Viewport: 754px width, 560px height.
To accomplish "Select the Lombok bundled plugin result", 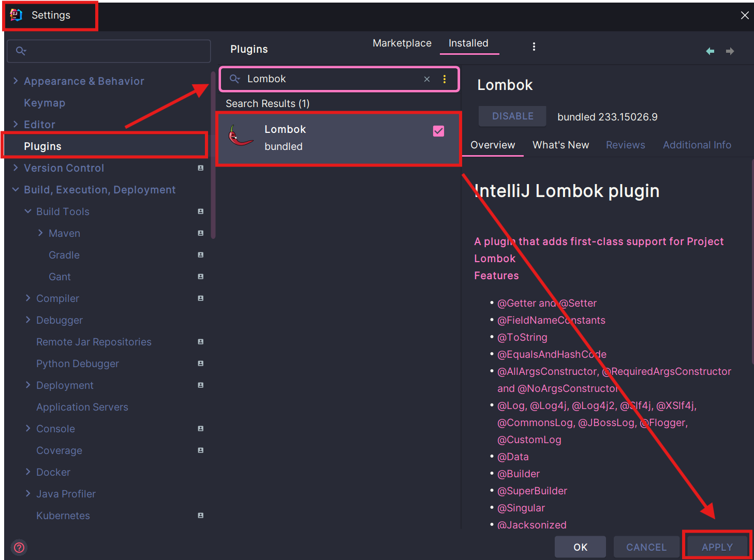I will pos(338,139).
